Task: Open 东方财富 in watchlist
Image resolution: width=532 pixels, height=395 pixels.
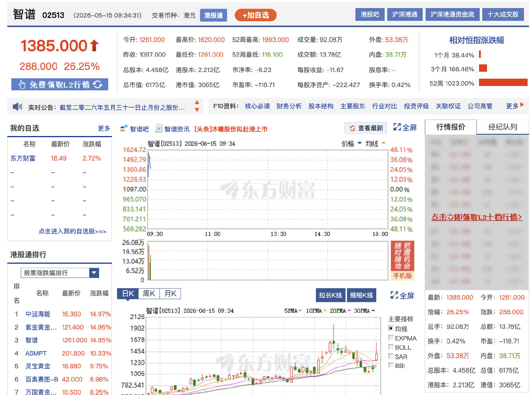Action: 23,158
